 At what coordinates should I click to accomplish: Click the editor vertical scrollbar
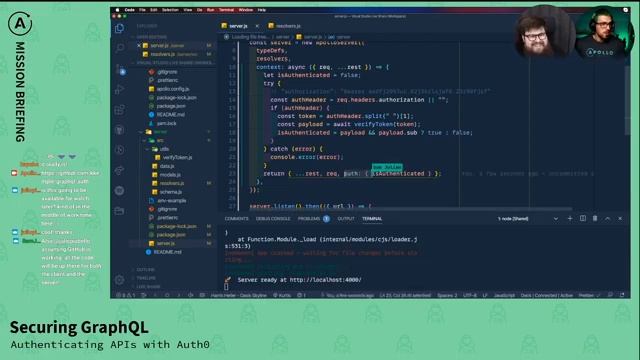[x=627, y=100]
